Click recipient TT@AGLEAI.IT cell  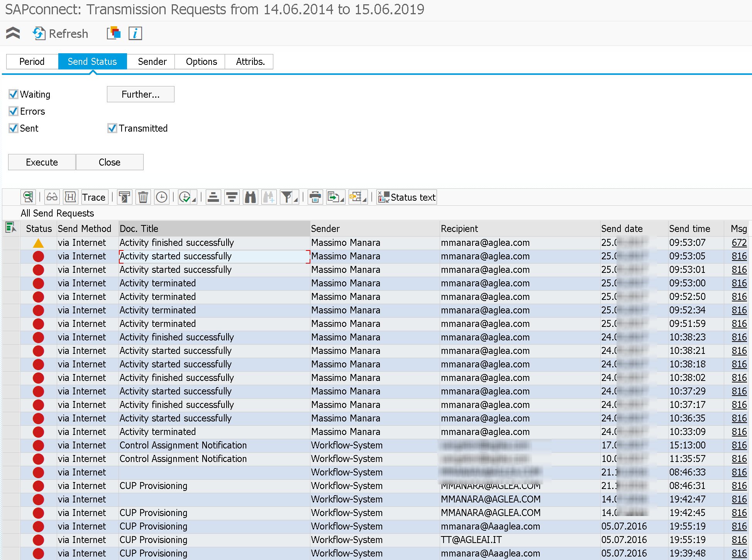click(x=520, y=540)
